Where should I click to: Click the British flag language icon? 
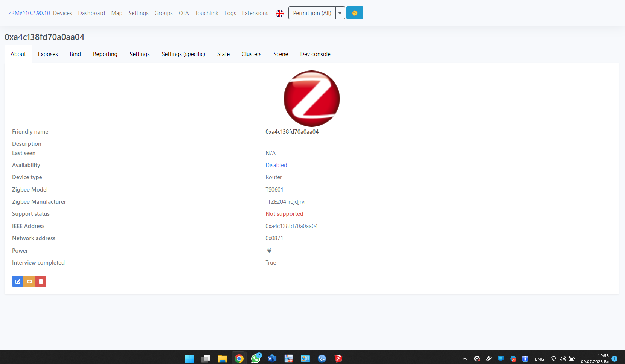279,13
